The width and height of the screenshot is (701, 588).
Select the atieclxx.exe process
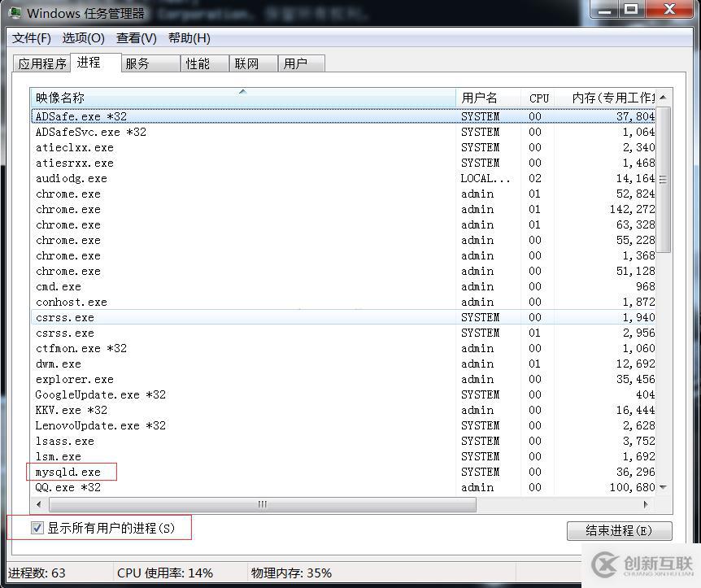pos(343,147)
